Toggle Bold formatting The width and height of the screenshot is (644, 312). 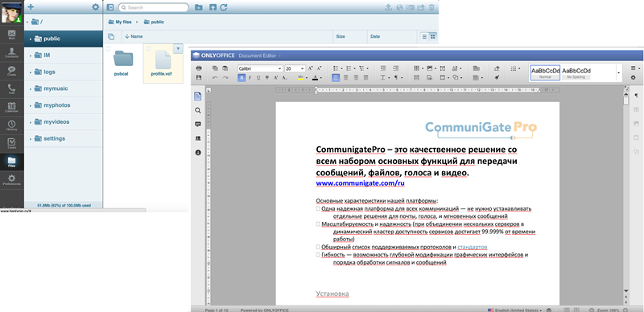coord(242,77)
